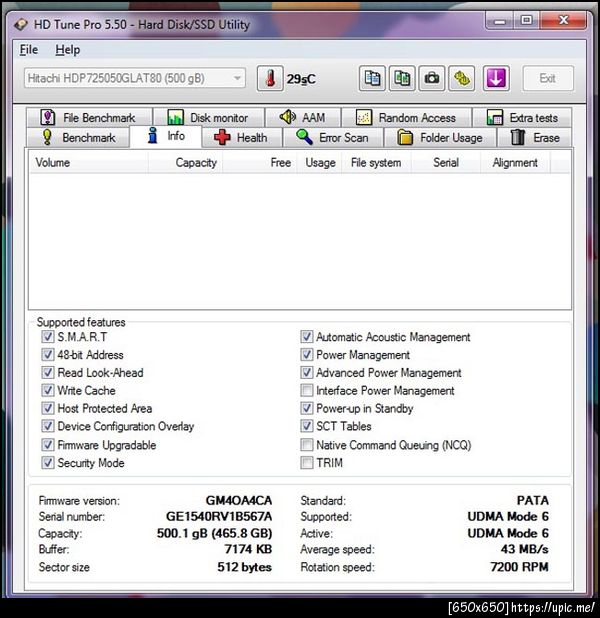Switch to the Random Access tab
This screenshot has height=618, width=600.
pyautogui.click(x=406, y=117)
